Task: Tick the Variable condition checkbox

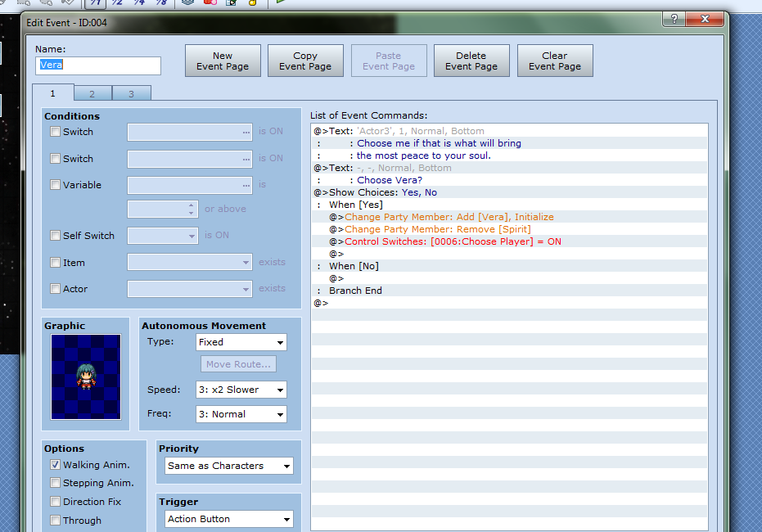Action: coord(56,185)
